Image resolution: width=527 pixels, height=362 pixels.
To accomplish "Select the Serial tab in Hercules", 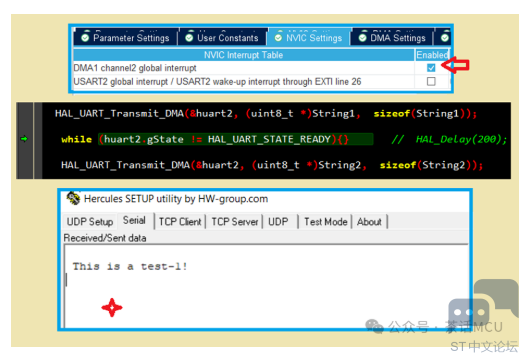I will tap(134, 220).
